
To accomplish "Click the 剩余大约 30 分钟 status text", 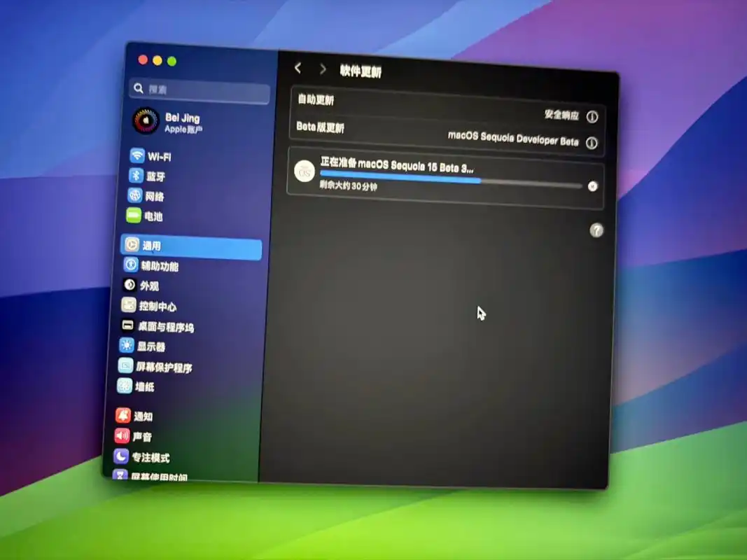I will [x=348, y=185].
